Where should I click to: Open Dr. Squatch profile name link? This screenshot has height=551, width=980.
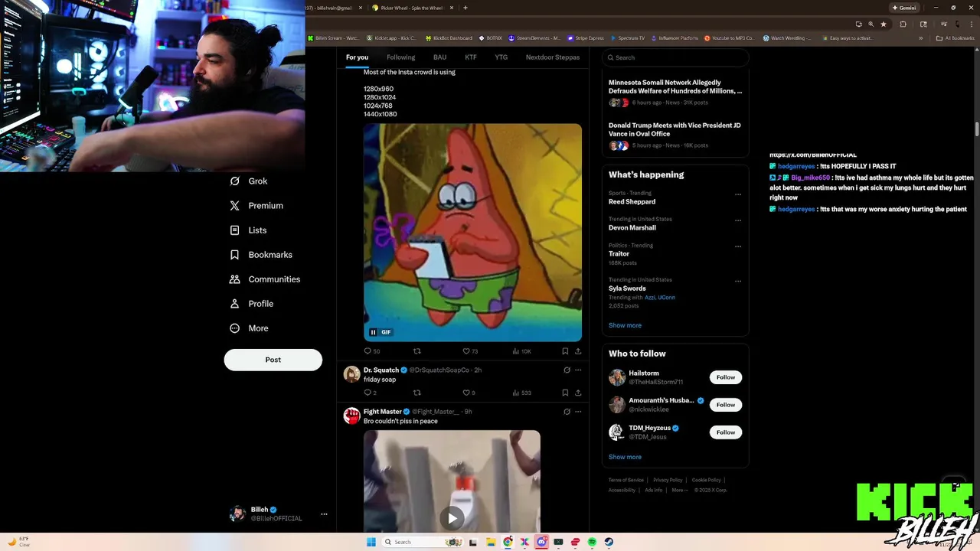(381, 370)
